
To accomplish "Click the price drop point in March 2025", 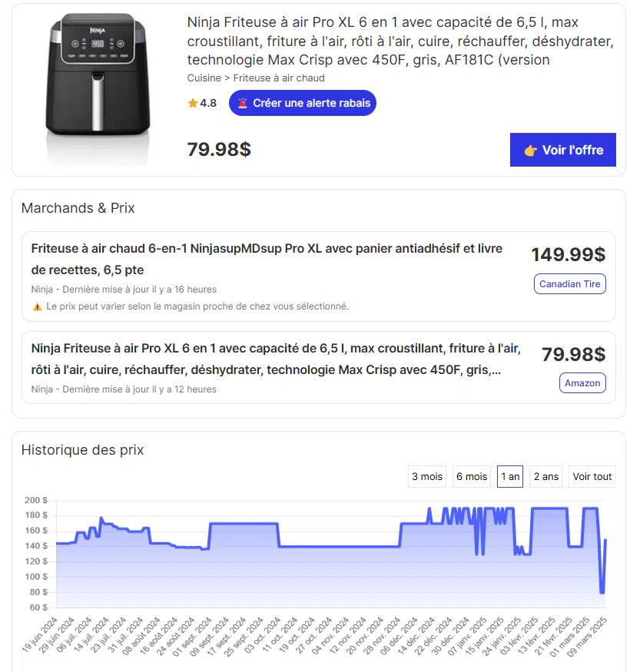I will point(602,592).
